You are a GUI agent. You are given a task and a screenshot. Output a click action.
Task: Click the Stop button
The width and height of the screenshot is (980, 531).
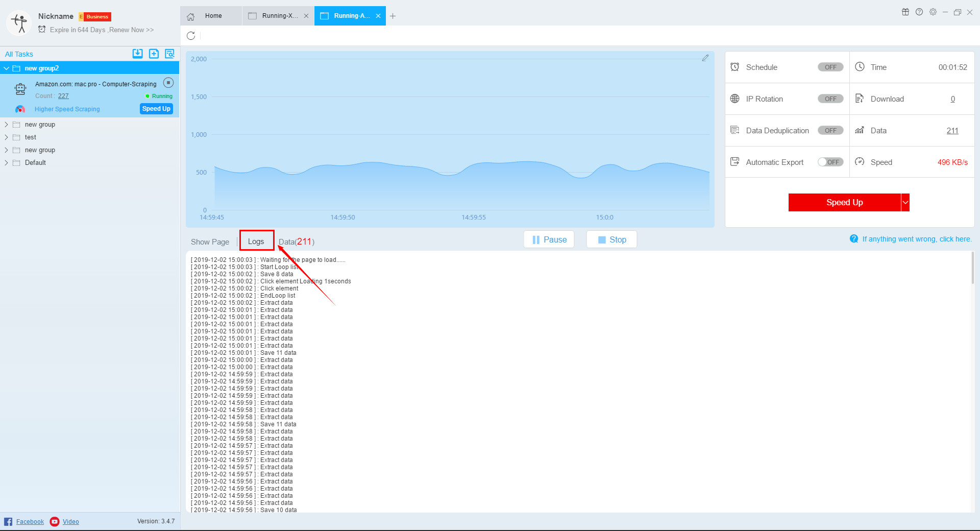611,239
